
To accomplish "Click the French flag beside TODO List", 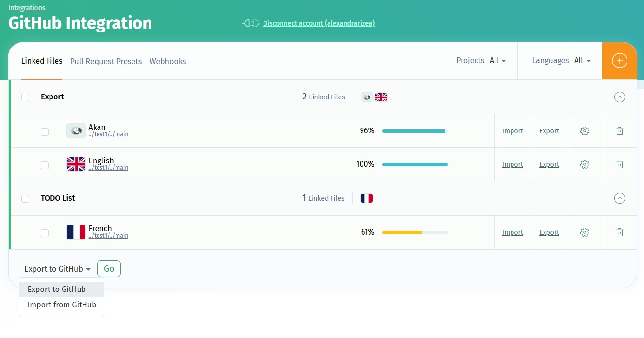I will 366,198.
